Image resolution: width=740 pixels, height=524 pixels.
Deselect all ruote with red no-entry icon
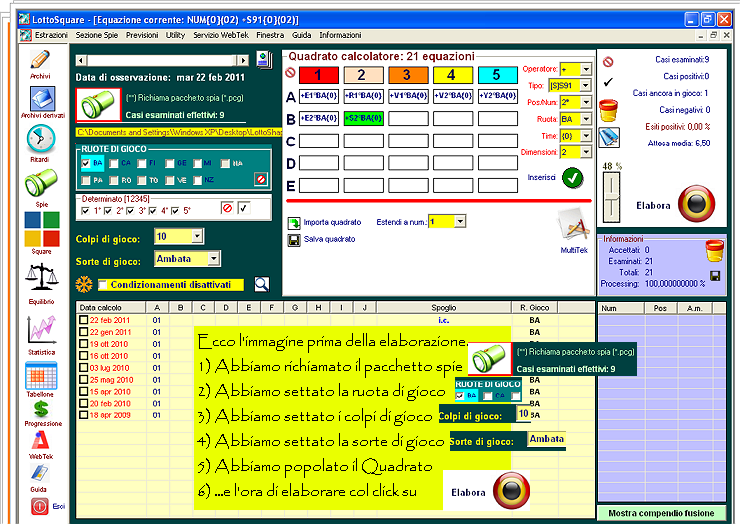[261, 179]
